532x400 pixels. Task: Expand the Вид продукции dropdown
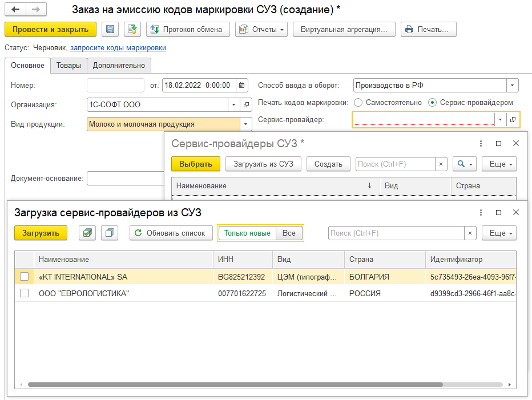[x=247, y=124]
